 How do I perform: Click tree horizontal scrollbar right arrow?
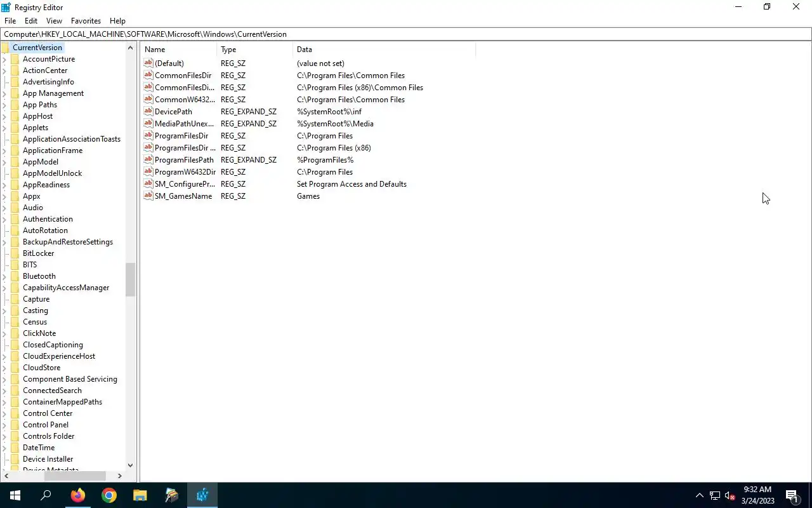pos(119,476)
